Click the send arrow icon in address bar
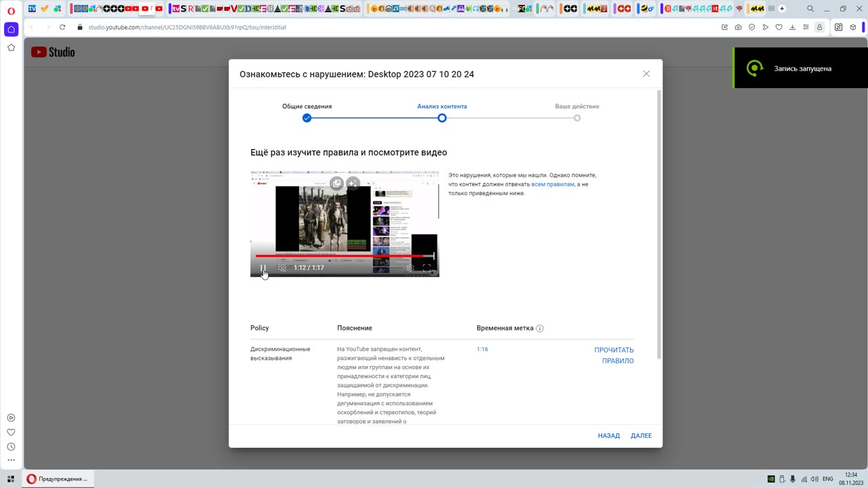Viewport: 868px width, 488px height. click(766, 27)
